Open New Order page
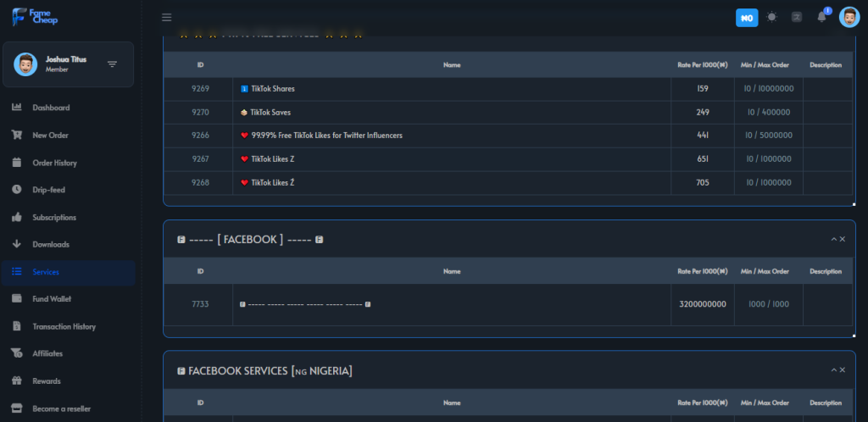The height and width of the screenshot is (422, 868). pos(50,136)
